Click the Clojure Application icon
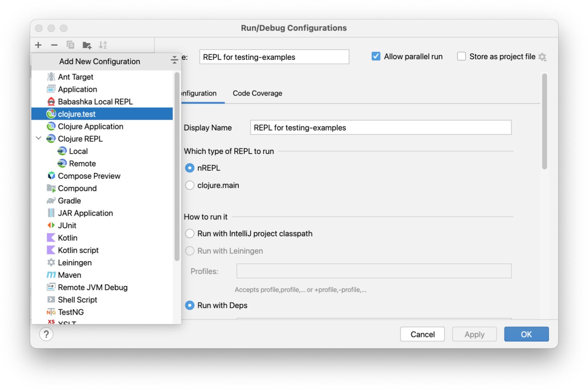This screenshot has height=390, width=588. click(x=51, y=126)
